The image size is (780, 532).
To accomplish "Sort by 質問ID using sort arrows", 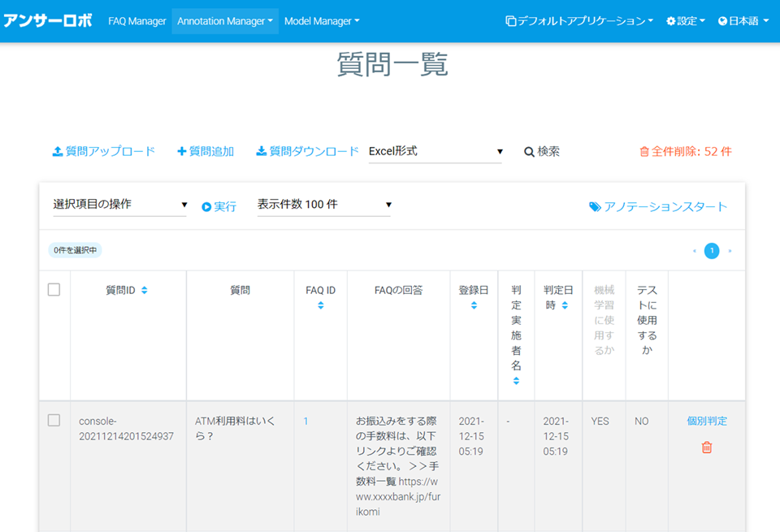I will tap(145, 290).
